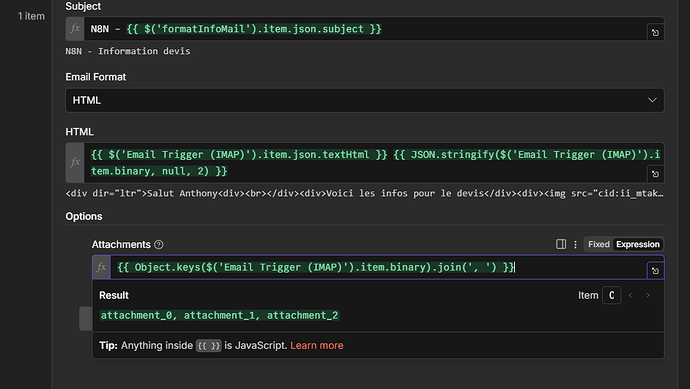Click the Options section heading

click(84, 217)
